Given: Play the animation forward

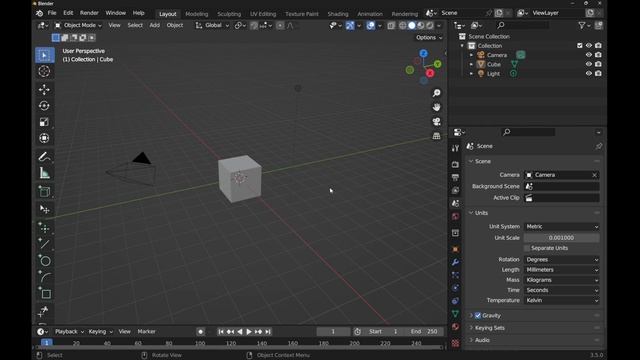Looking at the screenshot, I should coord(249,332).
